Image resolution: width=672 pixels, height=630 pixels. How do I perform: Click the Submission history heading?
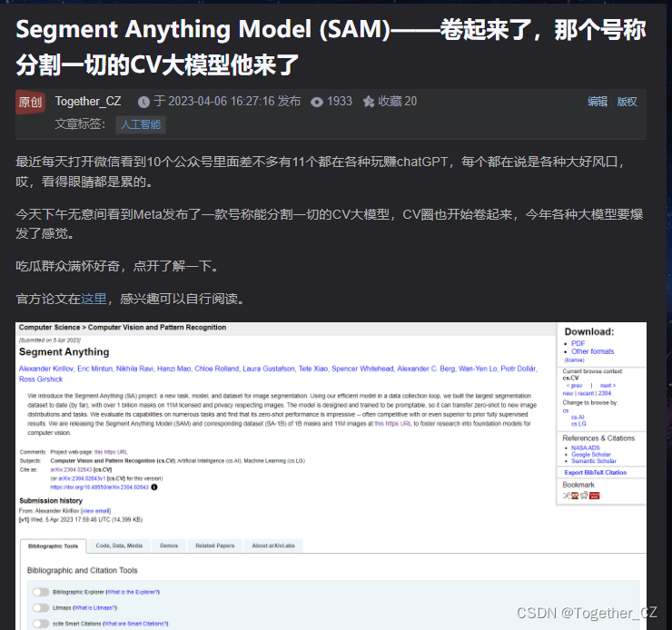pyautogui.click(x=51, y=501)
